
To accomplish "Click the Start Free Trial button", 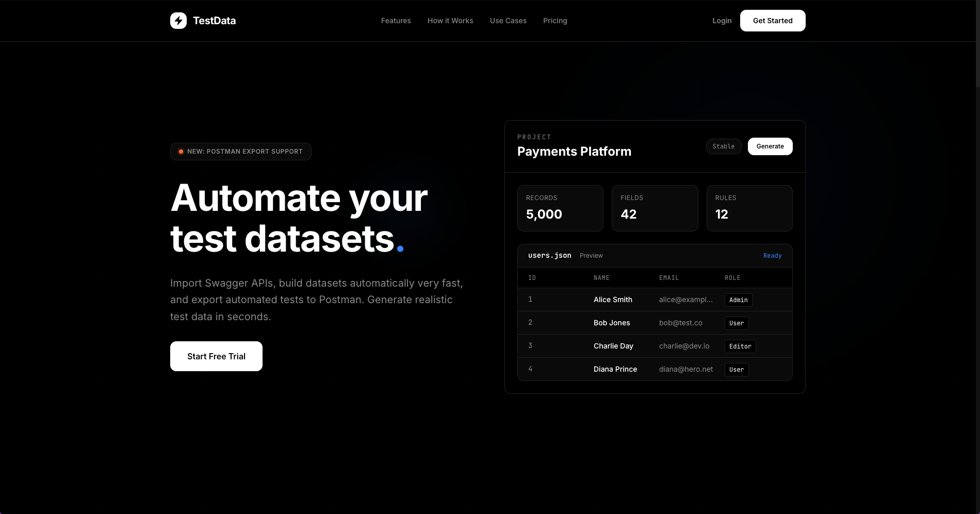I will click(216, 356).
